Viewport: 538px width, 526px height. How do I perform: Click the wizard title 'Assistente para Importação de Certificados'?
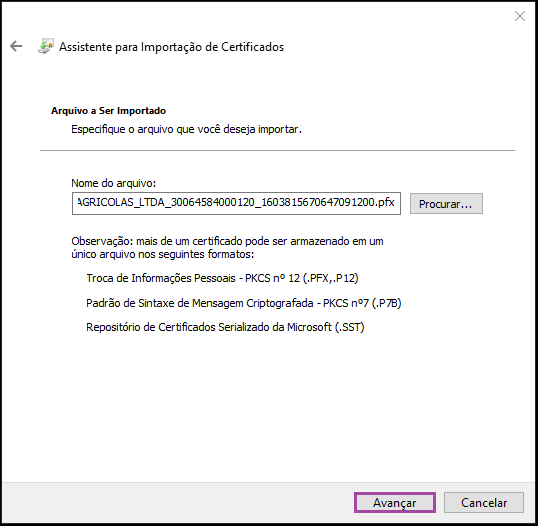tap(171, 47)
